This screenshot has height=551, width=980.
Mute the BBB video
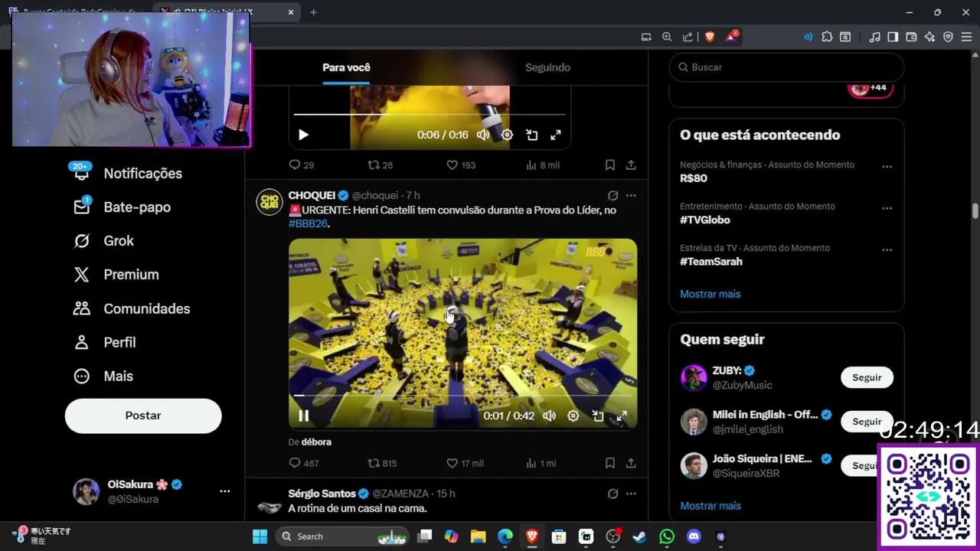tap(549, 416)
